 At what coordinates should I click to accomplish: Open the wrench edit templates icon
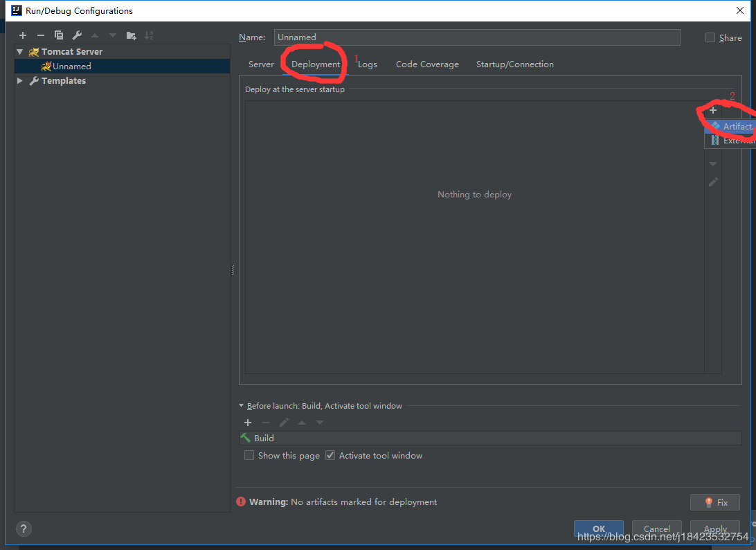pyautogui.click(x=77, y=35)
